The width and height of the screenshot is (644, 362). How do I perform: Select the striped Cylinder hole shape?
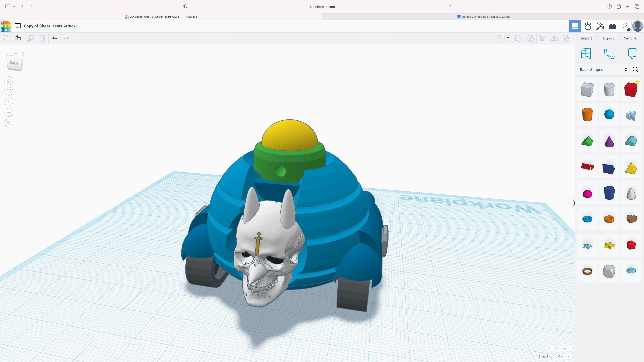click(609, 90)
